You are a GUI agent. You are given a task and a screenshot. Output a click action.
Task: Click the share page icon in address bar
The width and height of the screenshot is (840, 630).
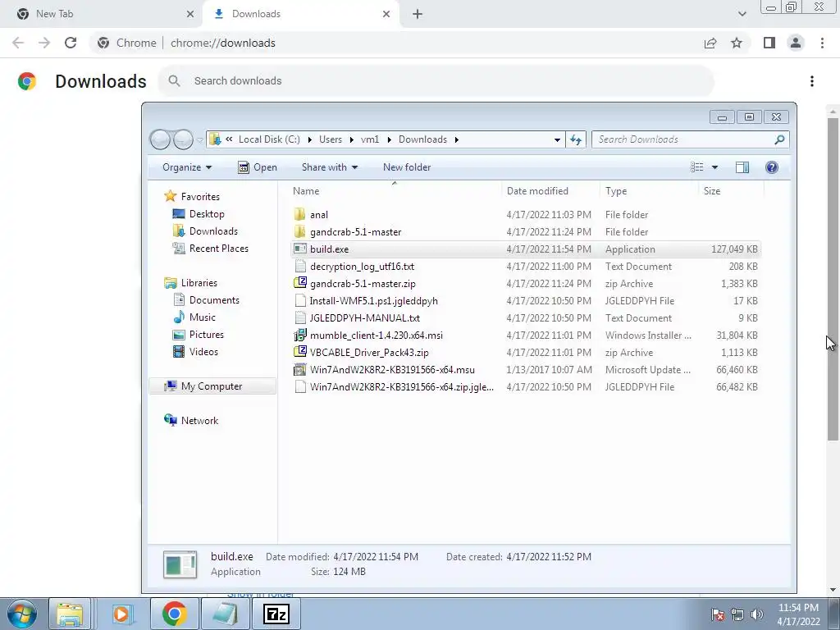pos(710,43)
